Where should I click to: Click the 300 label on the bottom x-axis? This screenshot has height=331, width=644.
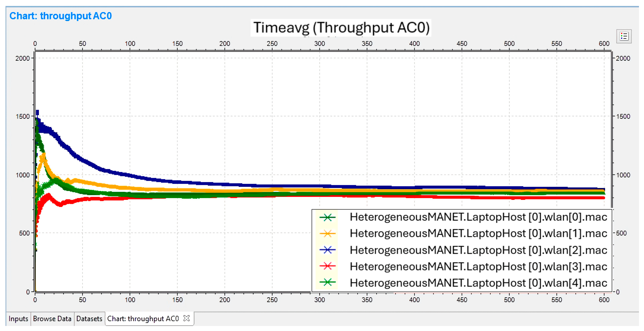coord(319,299)
